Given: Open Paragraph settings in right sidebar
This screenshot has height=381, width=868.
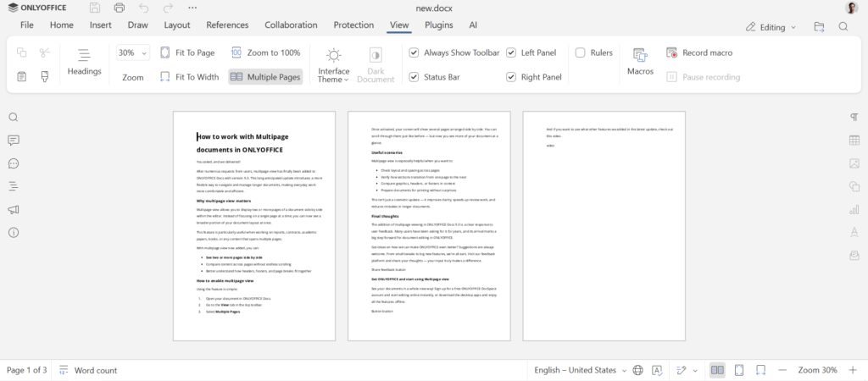Looking at the screenshot, I should point(854,117).
